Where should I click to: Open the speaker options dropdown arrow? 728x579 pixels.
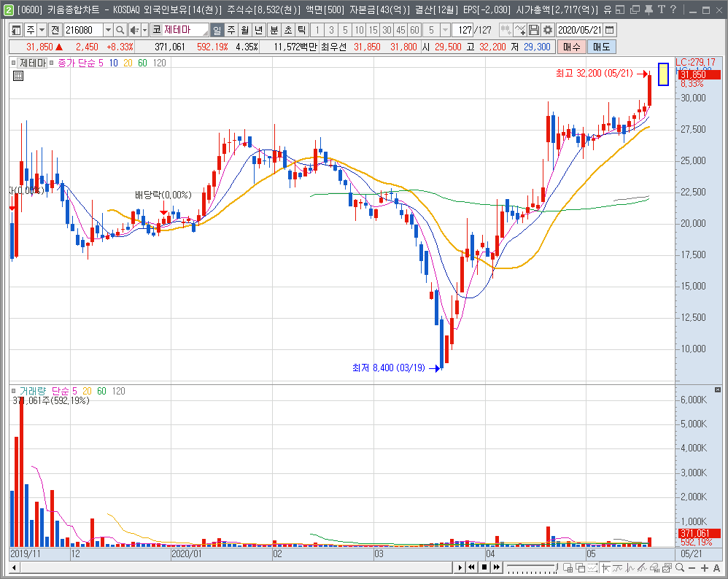point(145,30)
